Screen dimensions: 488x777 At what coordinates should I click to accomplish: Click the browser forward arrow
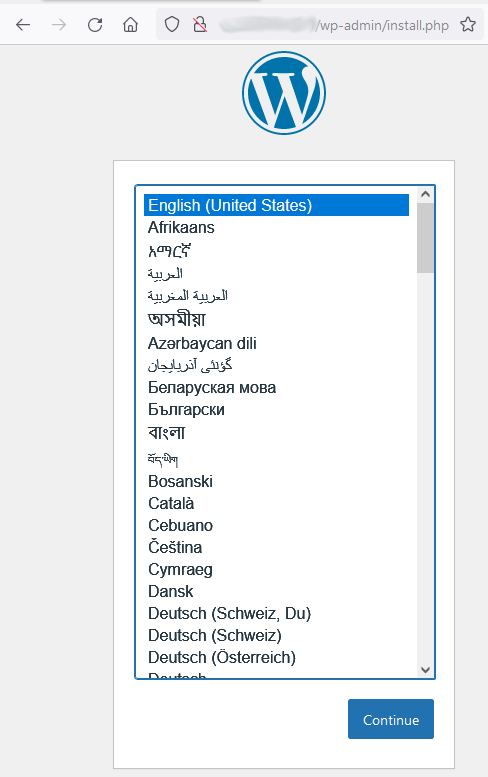(x=59, y=24)
